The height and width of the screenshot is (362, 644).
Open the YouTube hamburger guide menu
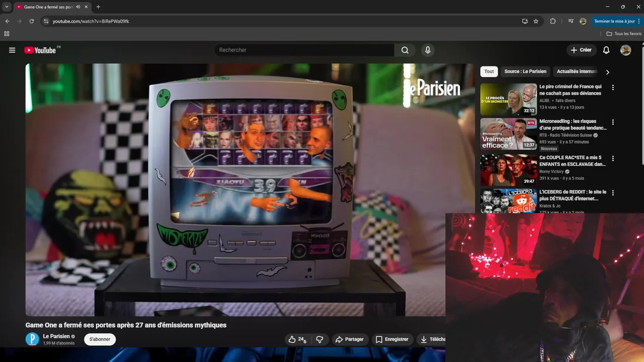(12, 50)
